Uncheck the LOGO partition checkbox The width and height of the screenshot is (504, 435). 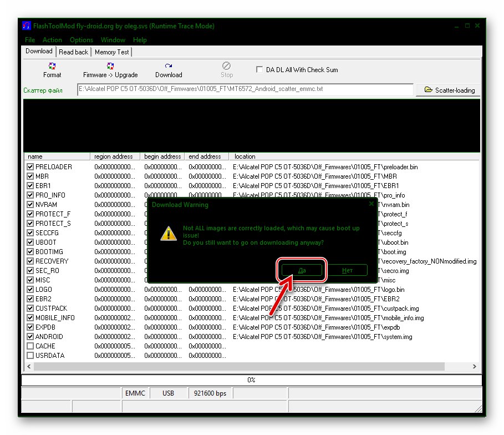[30, 289]
